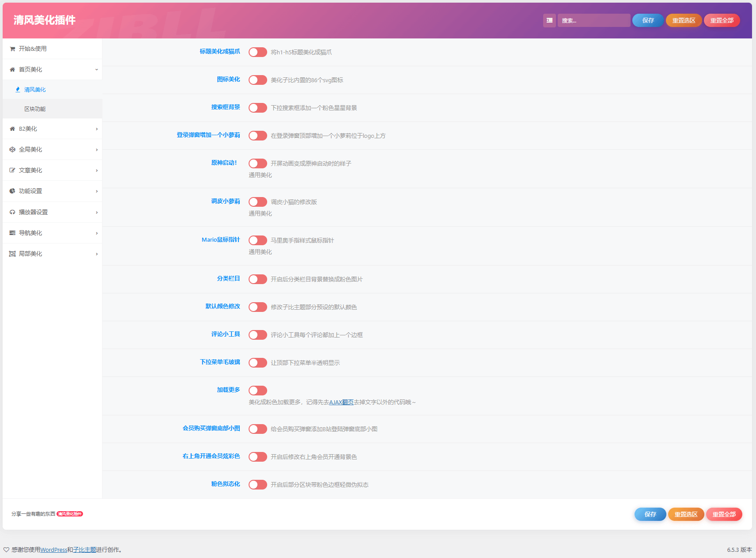Click the home icon beside B2美化
Screen dimensions: 756x558
[12, 129]
